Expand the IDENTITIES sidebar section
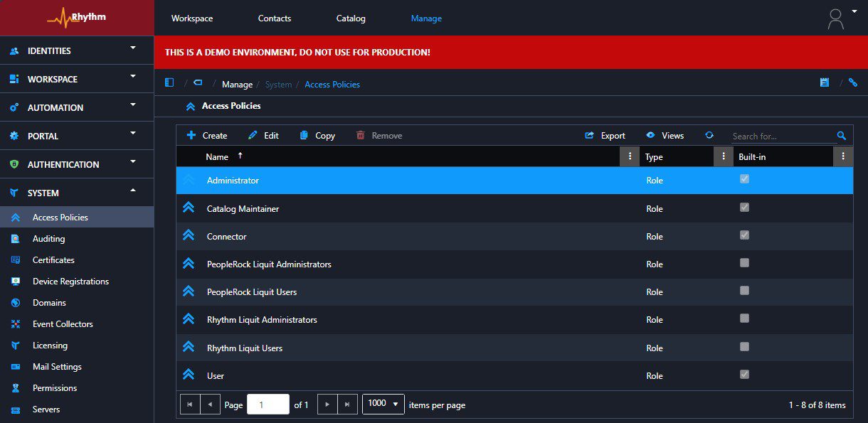This screenshot has height=423, width=868. tap(77, 50)
